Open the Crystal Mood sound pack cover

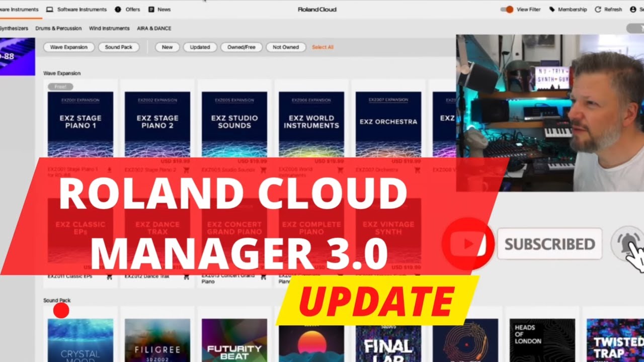[x=80, y=340]
